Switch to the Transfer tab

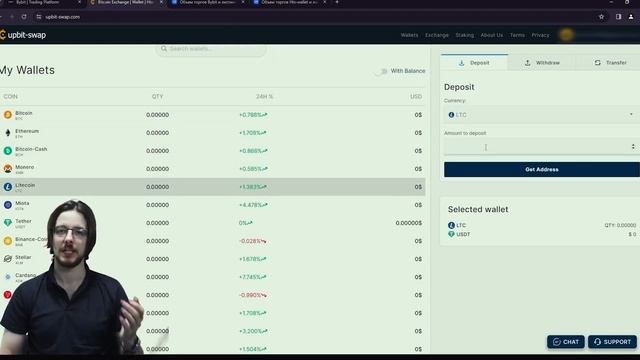point(610,63)
